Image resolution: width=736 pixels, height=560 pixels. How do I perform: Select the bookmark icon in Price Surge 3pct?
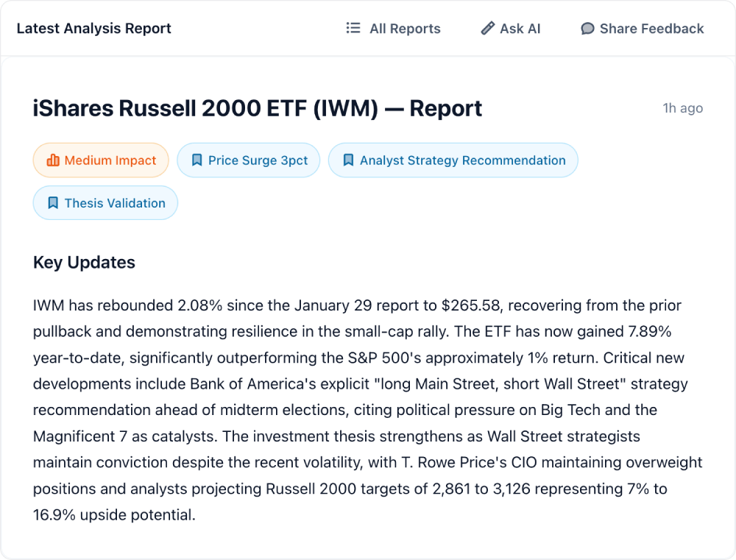click(197, 160)
